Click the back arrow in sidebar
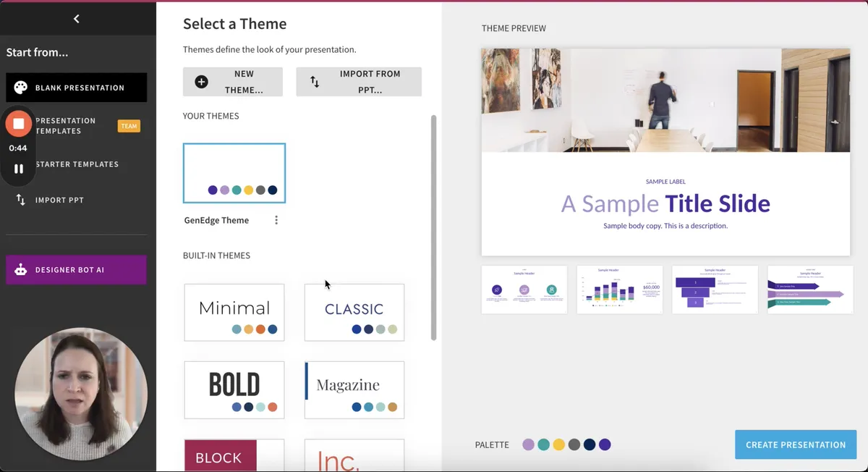Viewport: 868px width, 472px height. point(77,19)
